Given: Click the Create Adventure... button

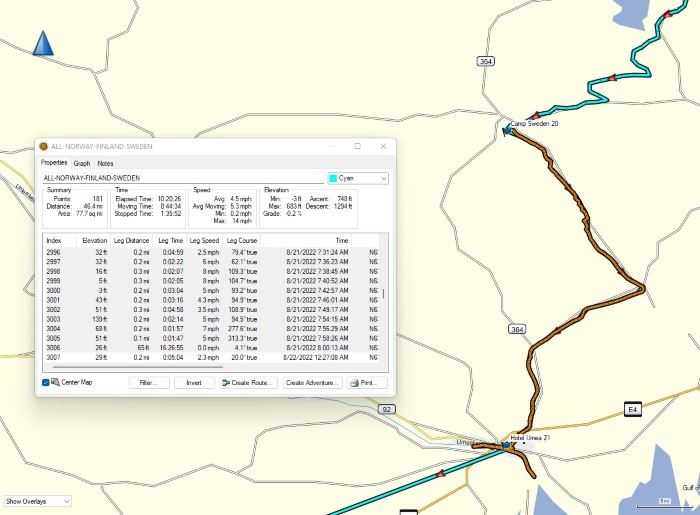Looking at the screenshot, I should 312,382.
